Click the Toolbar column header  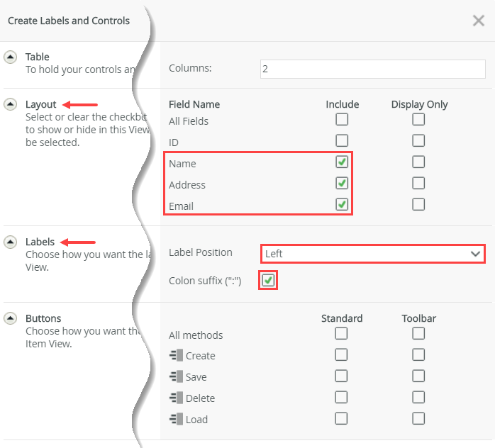pyautogui.click(x=418, y=318)
